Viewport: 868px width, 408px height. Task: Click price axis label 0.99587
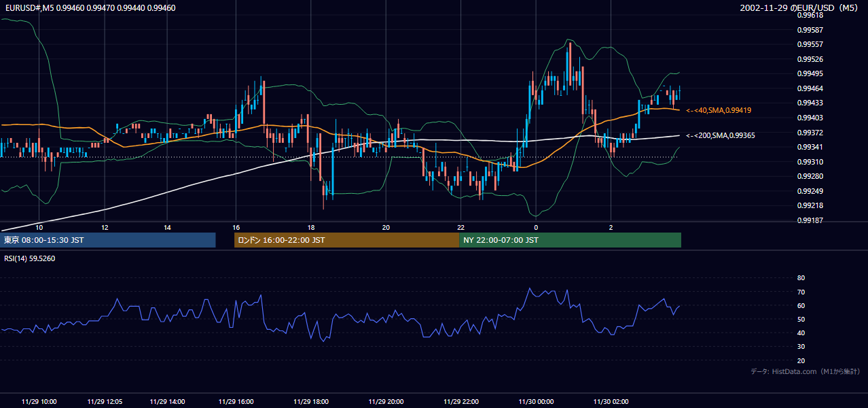pyautogui.click(x=810, y=30)
